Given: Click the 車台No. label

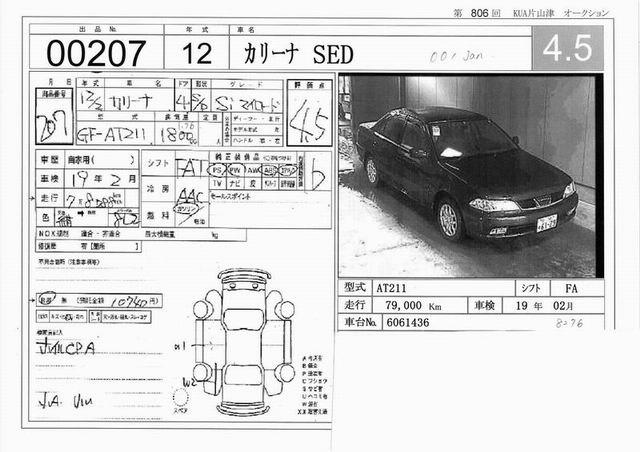Looking at the screenshot, I should 360,322.
